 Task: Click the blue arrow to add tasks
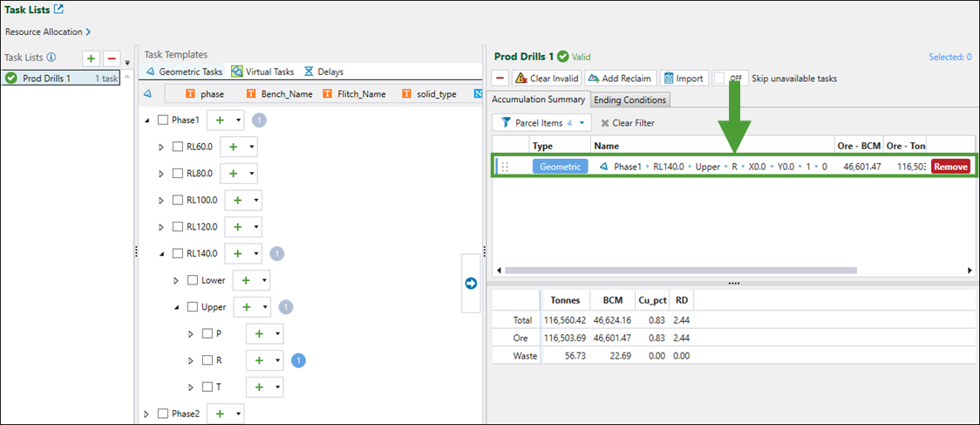(472, 283)
